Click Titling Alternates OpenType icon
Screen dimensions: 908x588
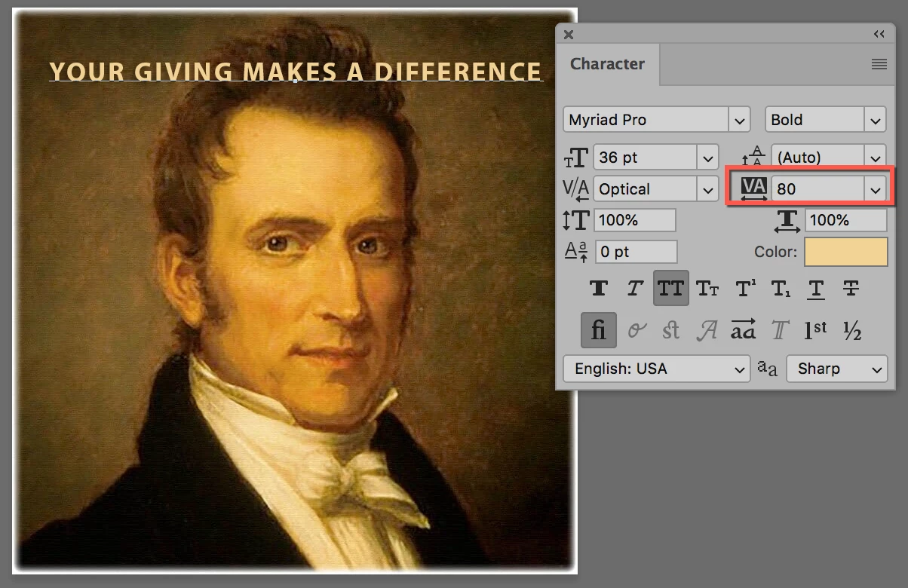[780, 330]
